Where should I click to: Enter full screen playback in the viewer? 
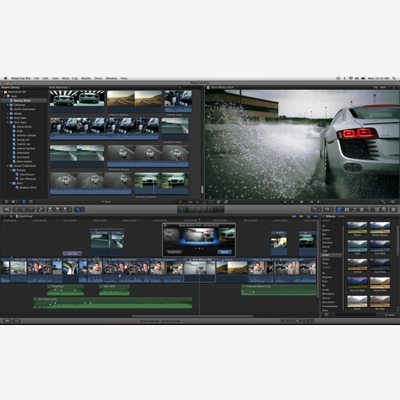pyautogui.click(x=383, y=202)
